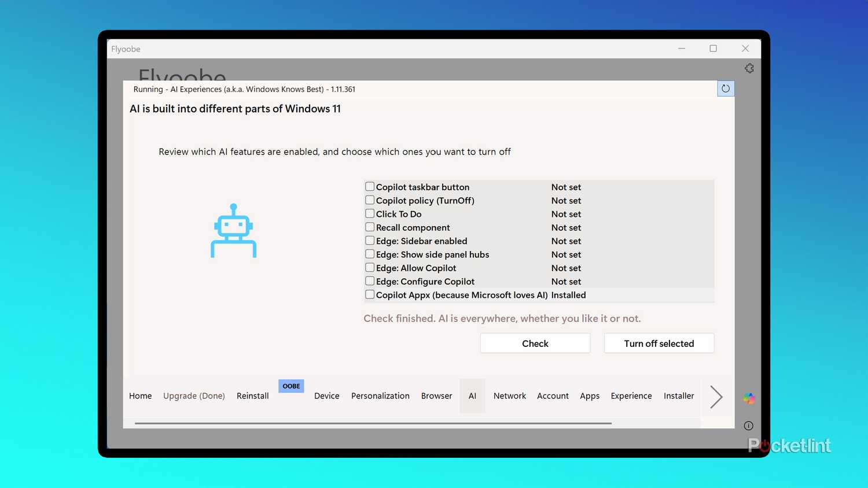Tick the Edge: Allow Copilot checkbox

370,267
